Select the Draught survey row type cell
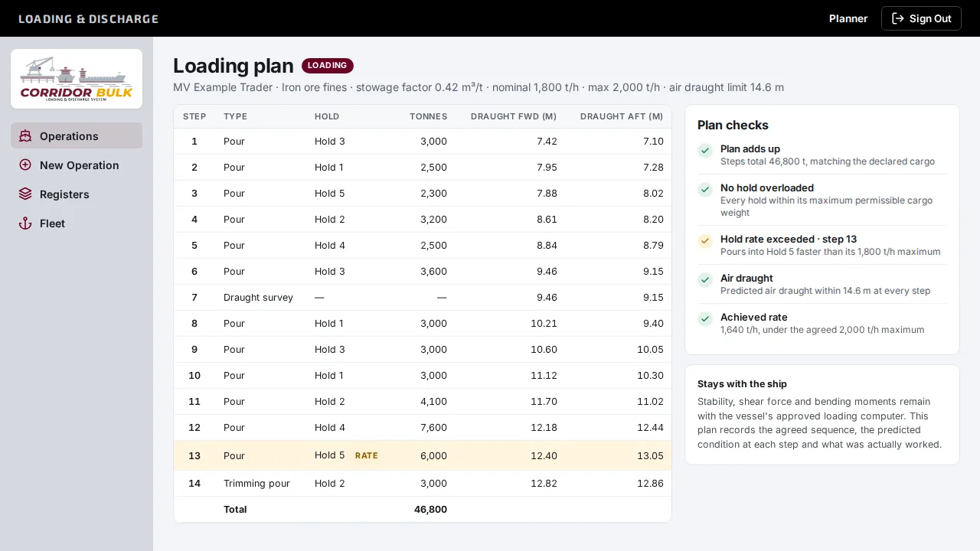The height and width of the screenshot is (551, 980). (258, 298)
